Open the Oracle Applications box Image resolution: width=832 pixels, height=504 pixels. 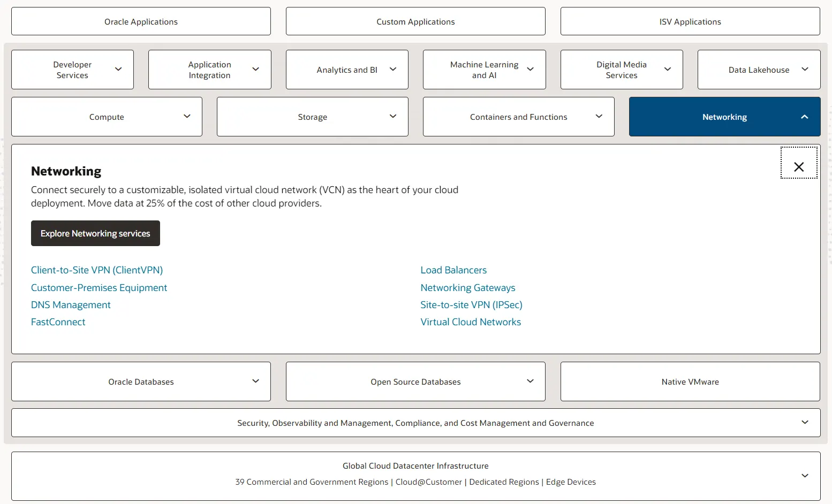click(141, 21)
